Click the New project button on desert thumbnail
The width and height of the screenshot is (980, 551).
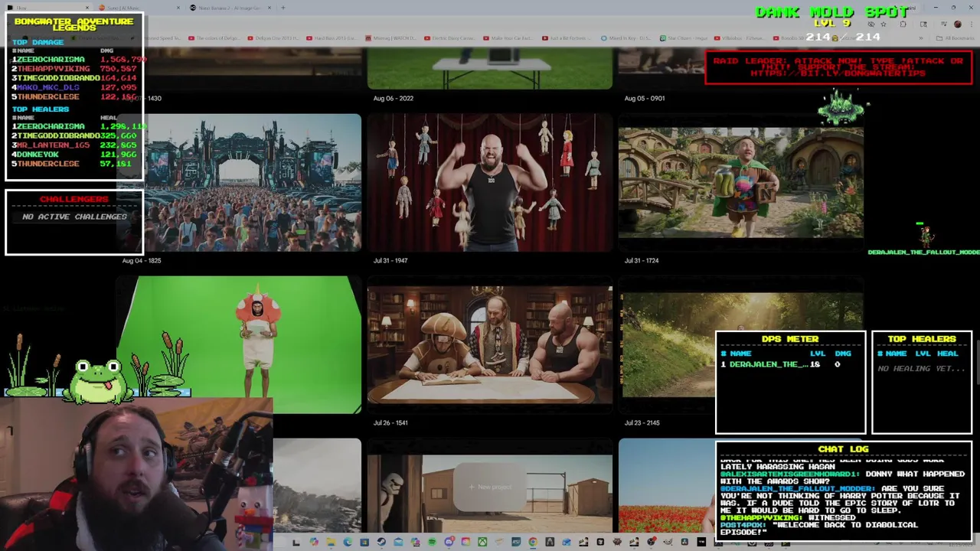tap(490, 487)
